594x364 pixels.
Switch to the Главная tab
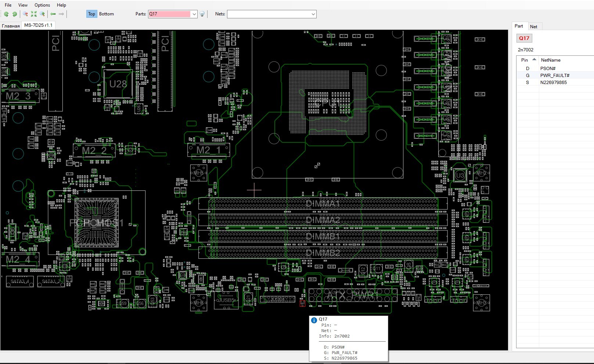tap(11, 26)
